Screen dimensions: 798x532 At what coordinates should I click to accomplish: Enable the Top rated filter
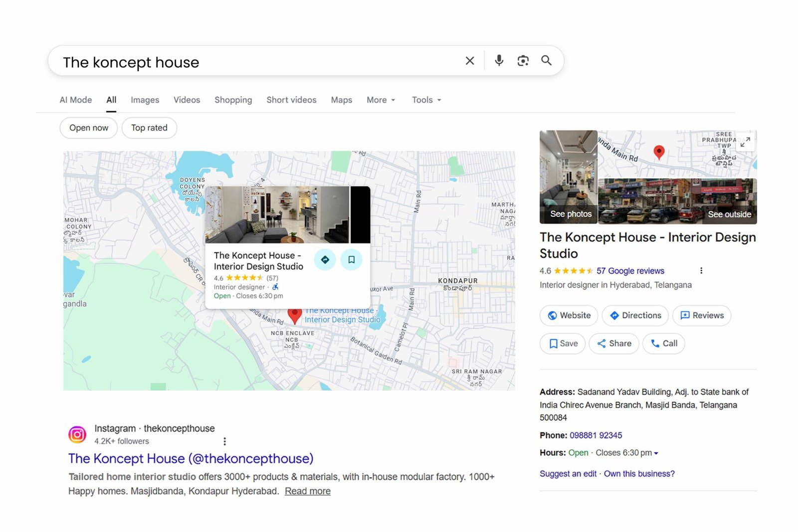[x=149, y=128]
